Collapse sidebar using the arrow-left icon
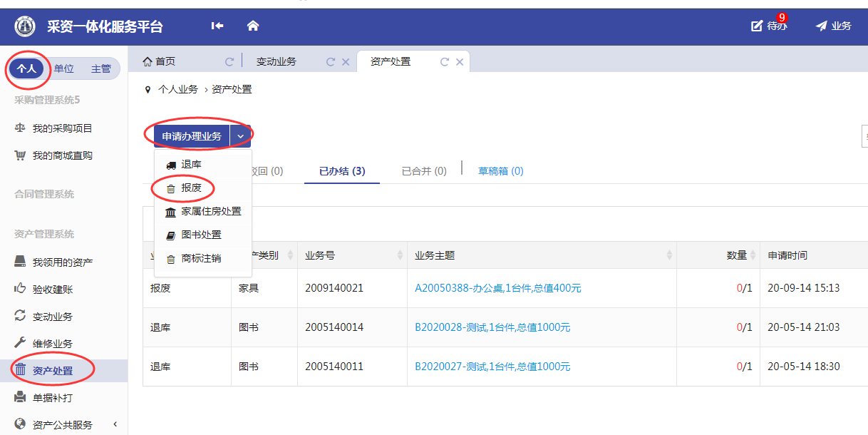 (217, 26)
